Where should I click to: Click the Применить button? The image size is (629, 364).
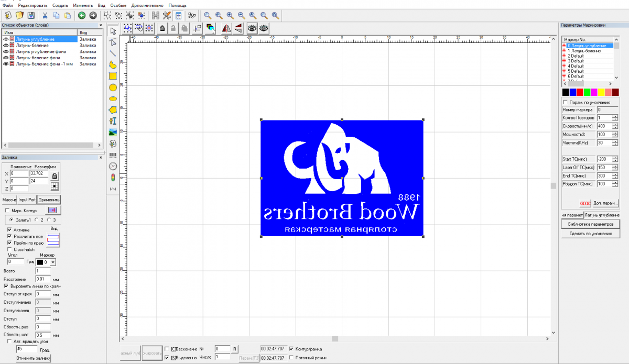[49, 200]
